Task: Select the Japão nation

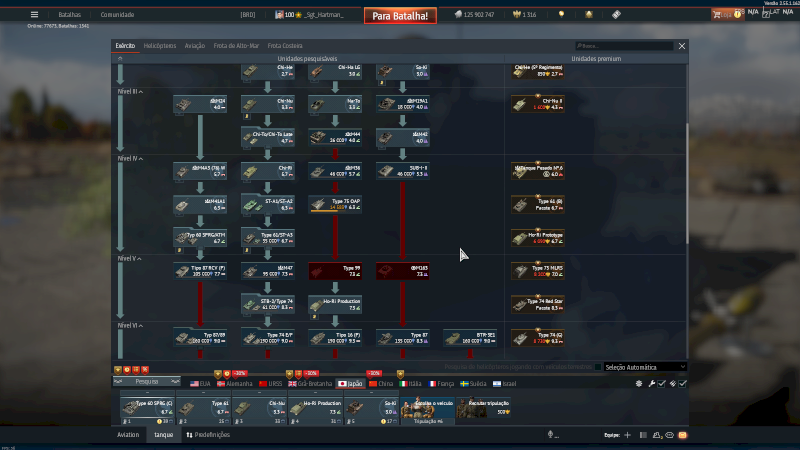Action: coord(351,384)
